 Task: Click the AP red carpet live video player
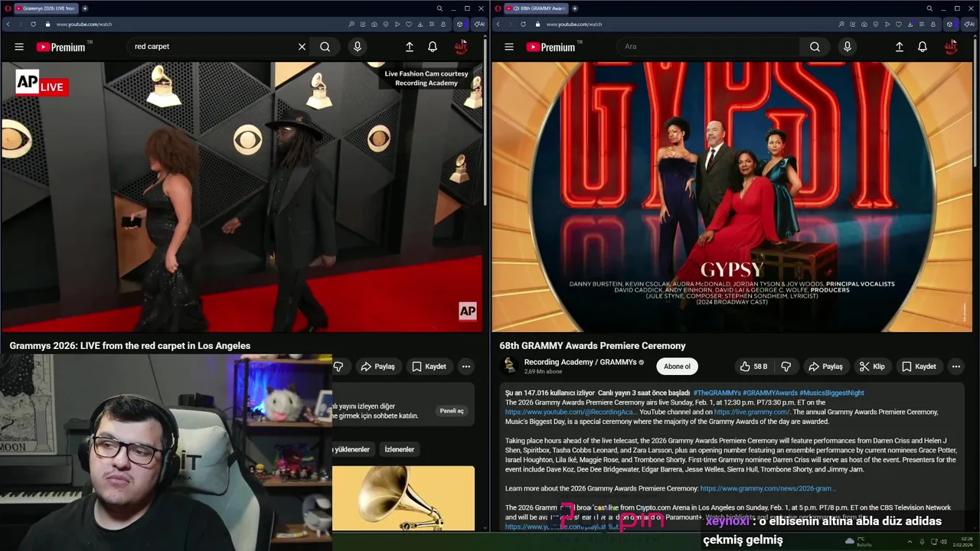(x=242, y=197)
